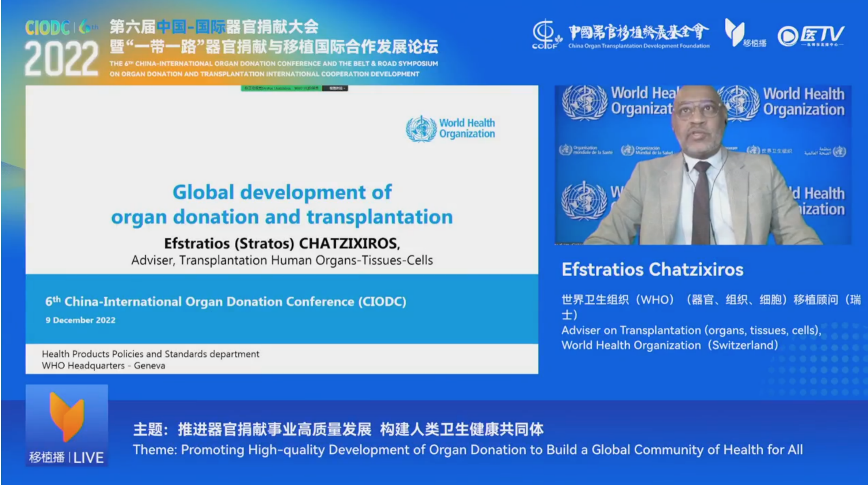868x485 pixels.
Task: Click the English "Theme: Promoting High-quality Development" line
Action: [468, 450]
